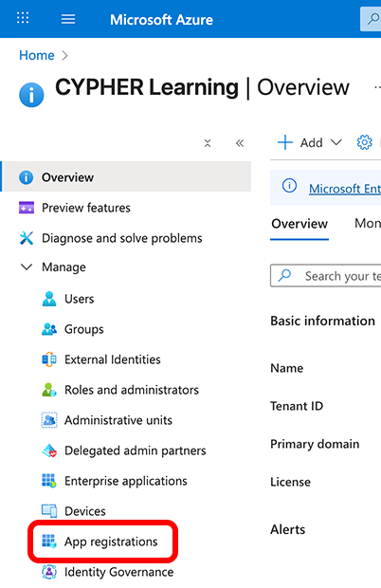The width and height of the screenshot is (381, 588).
Task: Select Users under Manage
Action: 79,299
